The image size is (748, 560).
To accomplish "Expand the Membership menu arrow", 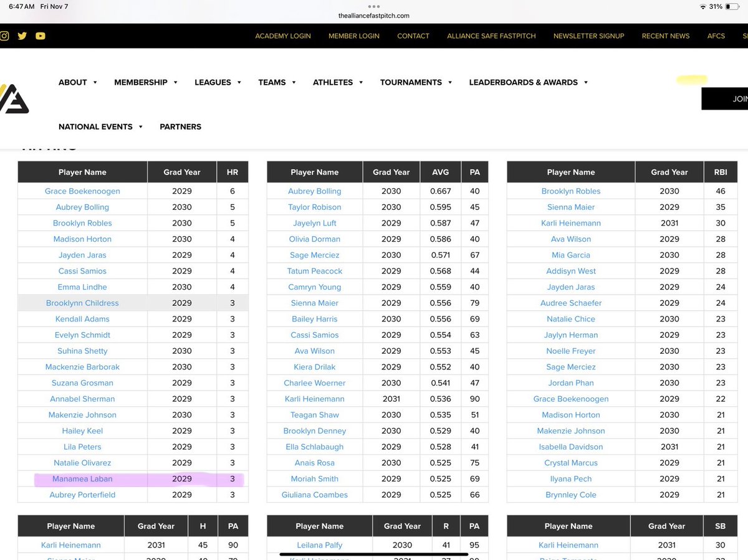I will [x=176, y=82].
